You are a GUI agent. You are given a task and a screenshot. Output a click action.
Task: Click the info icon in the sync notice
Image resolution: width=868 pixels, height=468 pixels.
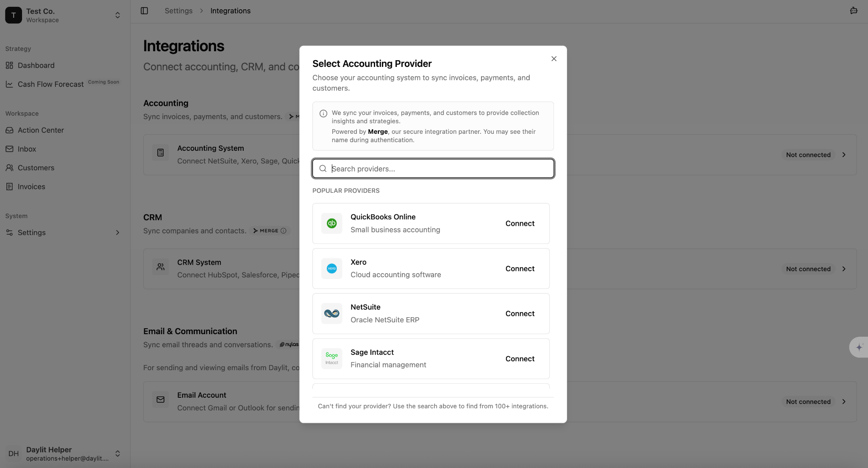[x=323, y=114]
